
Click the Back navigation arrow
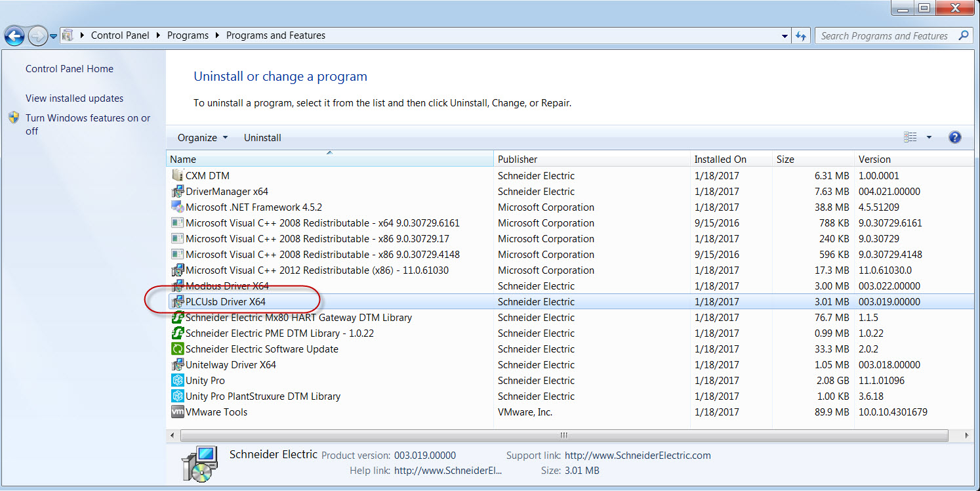pos(15,35)
